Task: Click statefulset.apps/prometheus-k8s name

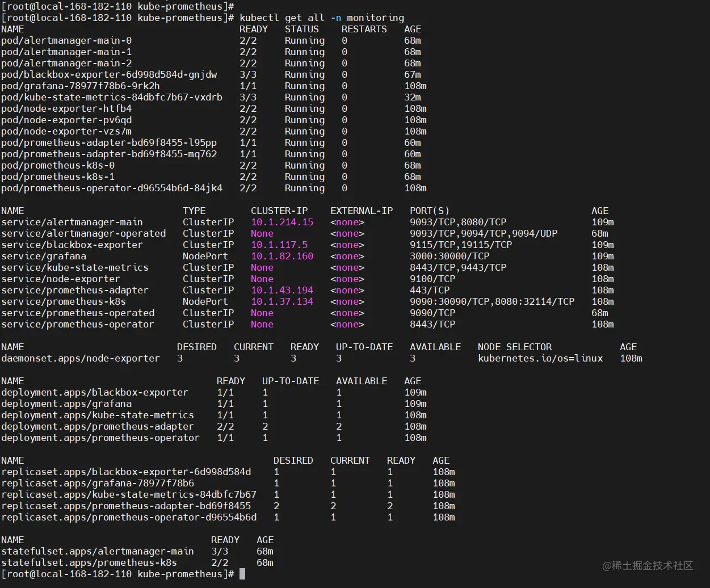Action: click(89, 563)
